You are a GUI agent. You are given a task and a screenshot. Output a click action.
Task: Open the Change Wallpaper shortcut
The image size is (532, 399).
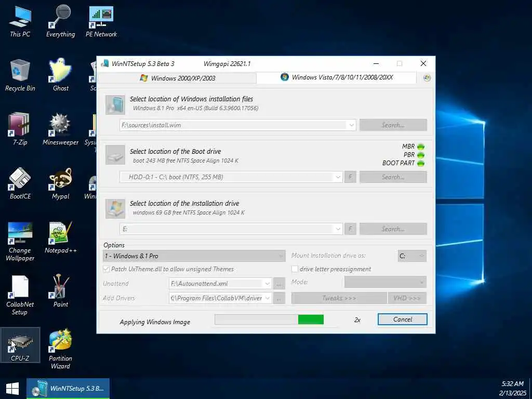[x=20, y=241]
